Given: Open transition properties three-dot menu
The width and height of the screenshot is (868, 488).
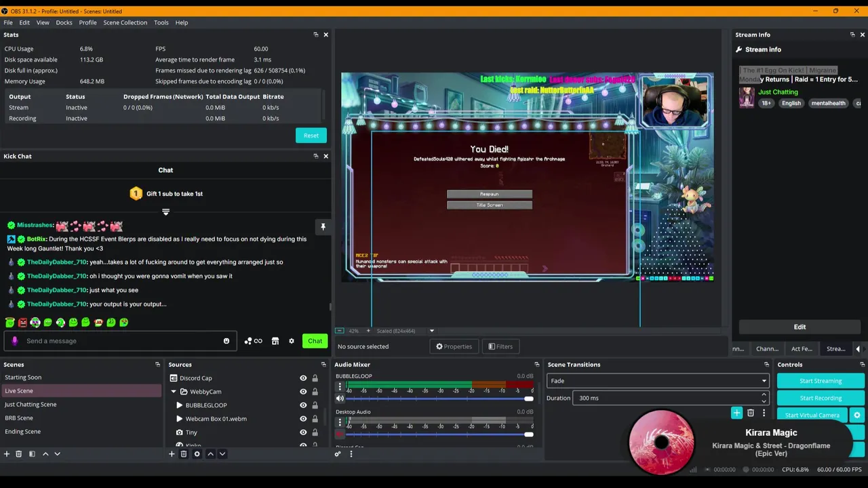Looking at the screenshot, I should (764, 413).
